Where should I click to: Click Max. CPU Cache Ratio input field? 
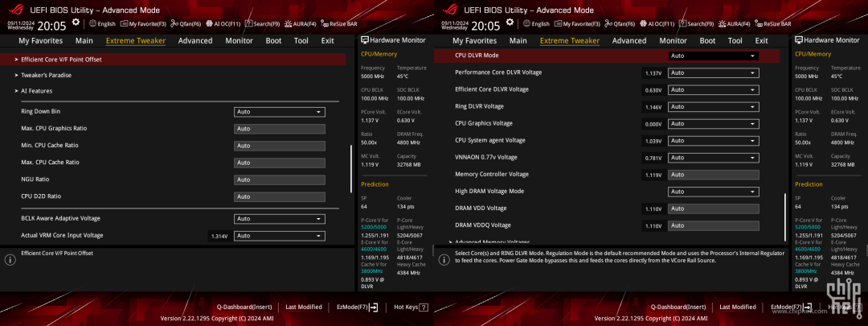pos(280,163)
